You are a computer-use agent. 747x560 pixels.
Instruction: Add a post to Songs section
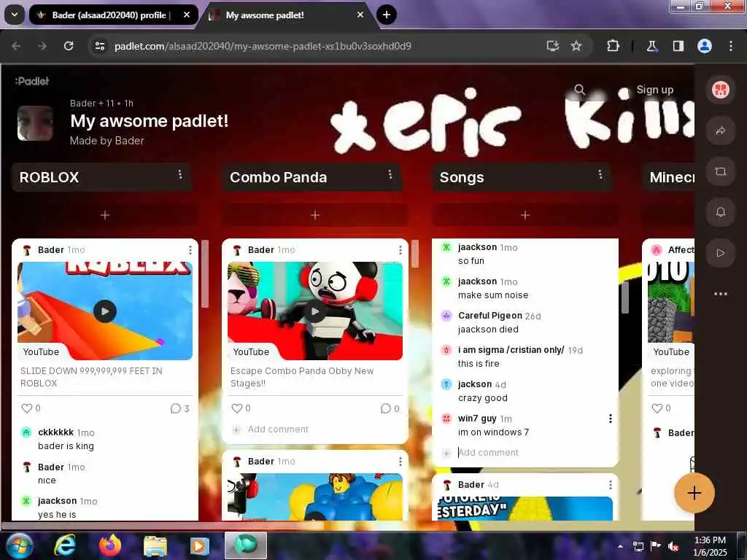tap(525, 215)
